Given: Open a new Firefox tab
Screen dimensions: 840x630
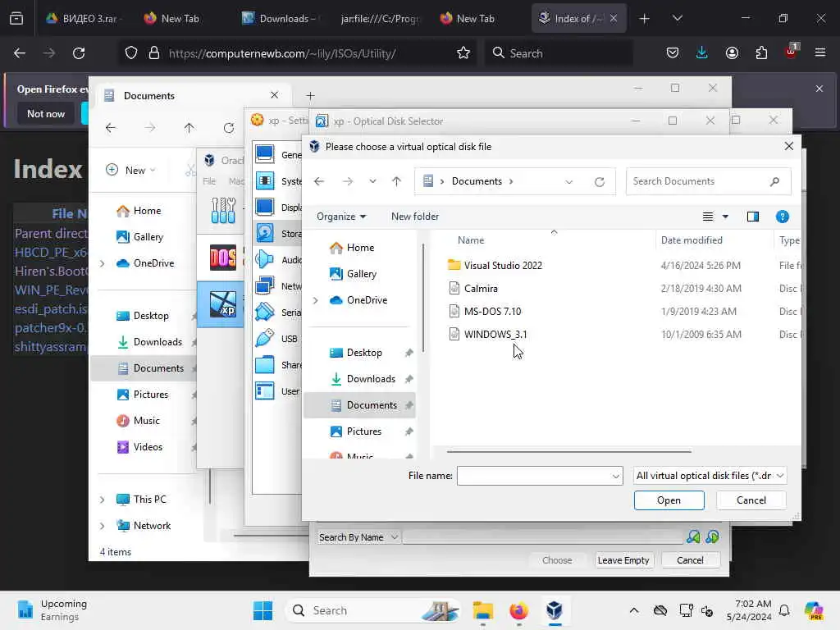Looking at the screenshot, I should [x=645, y=18].
